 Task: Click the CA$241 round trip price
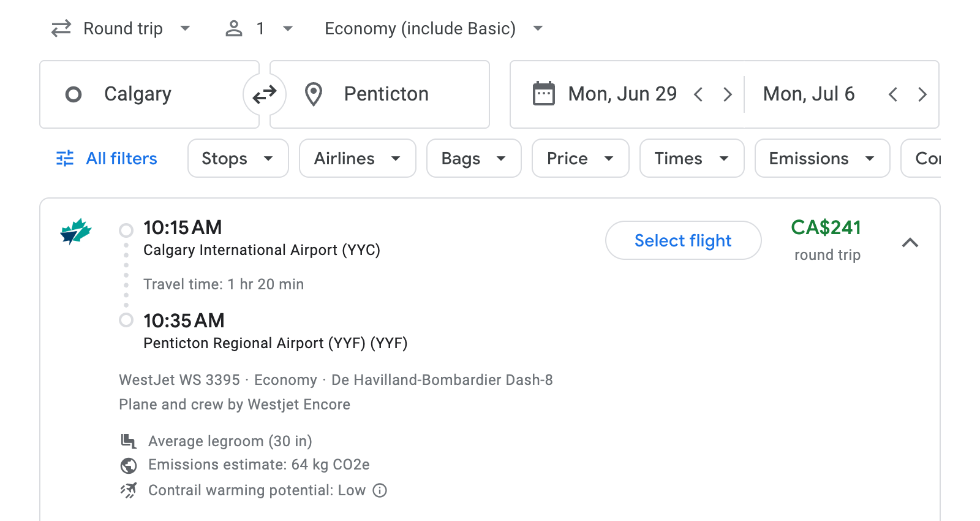pyautogui.click(x=827, y=227)
